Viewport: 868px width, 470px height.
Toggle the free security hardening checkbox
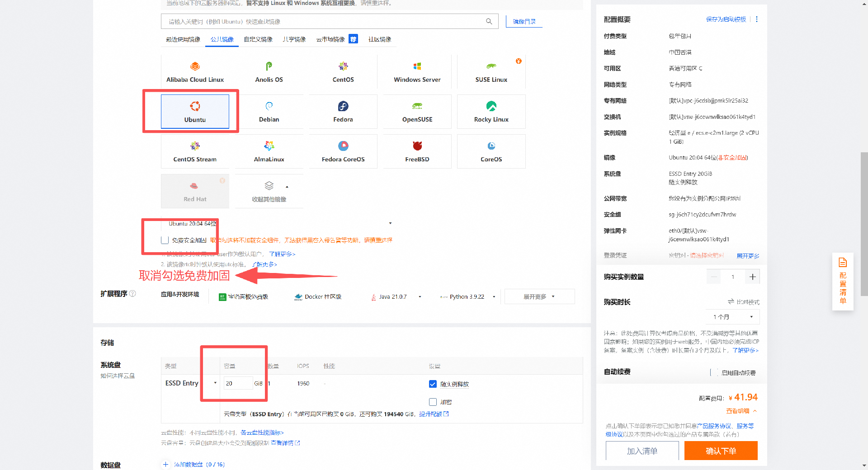165,240
